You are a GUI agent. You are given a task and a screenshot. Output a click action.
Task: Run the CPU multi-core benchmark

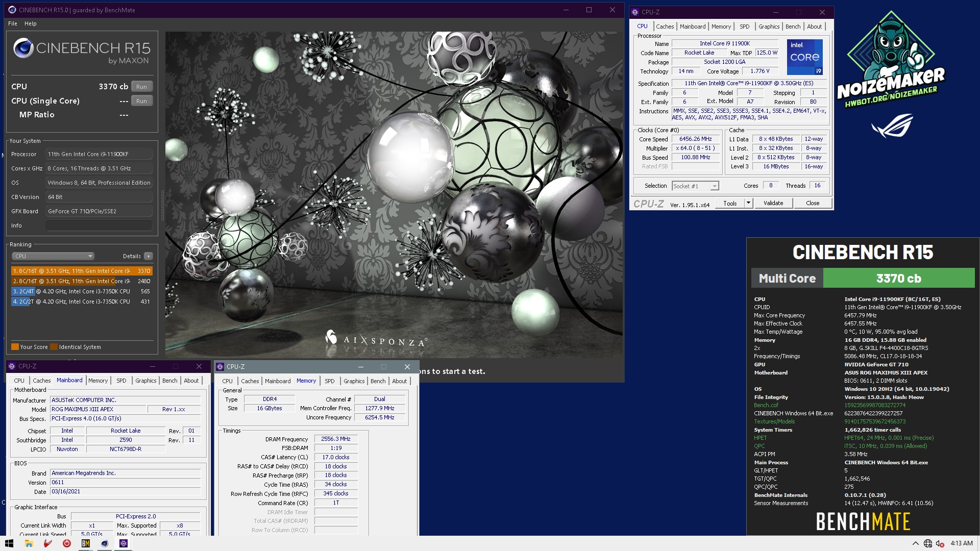142,87
